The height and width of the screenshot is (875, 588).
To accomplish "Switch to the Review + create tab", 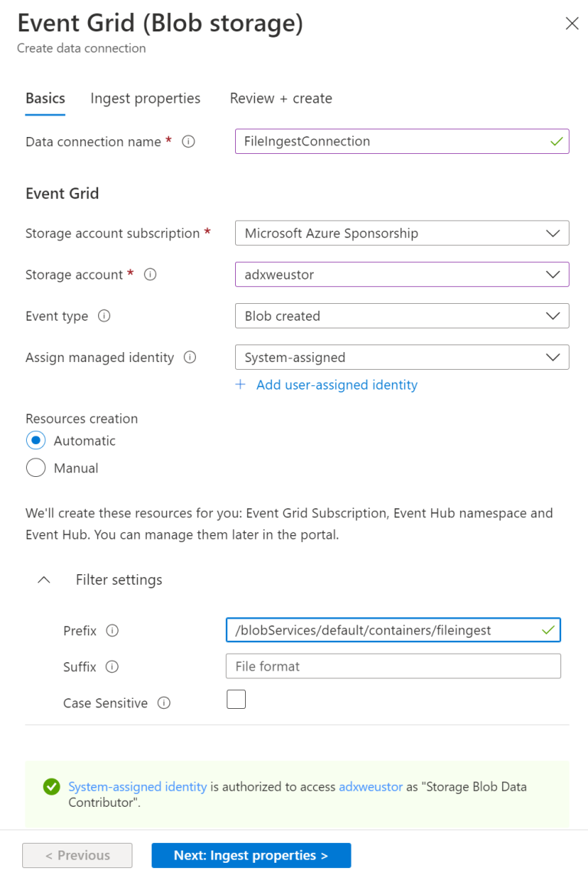I will click(280, 98).
